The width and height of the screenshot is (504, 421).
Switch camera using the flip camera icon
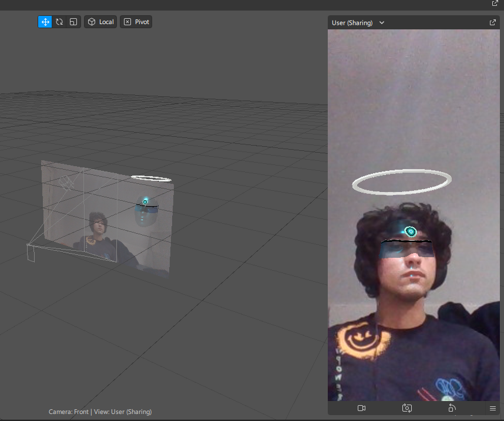coord(407,408)
